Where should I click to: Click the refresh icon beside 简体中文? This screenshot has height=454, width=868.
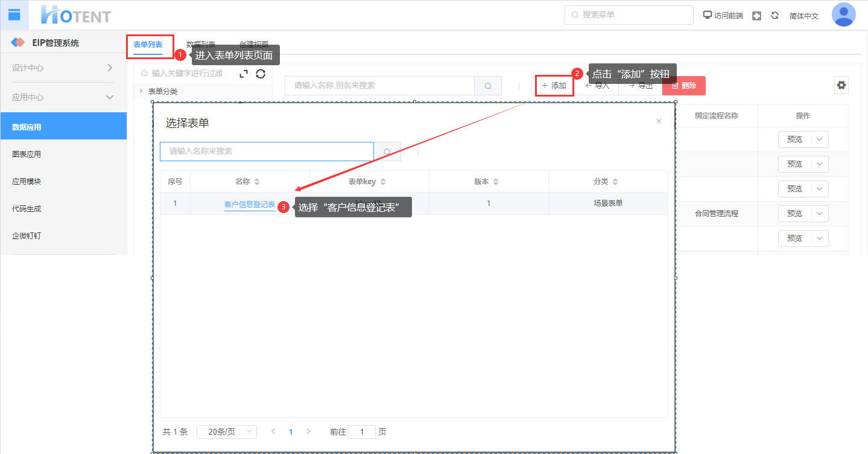click(x=775, y=16)
